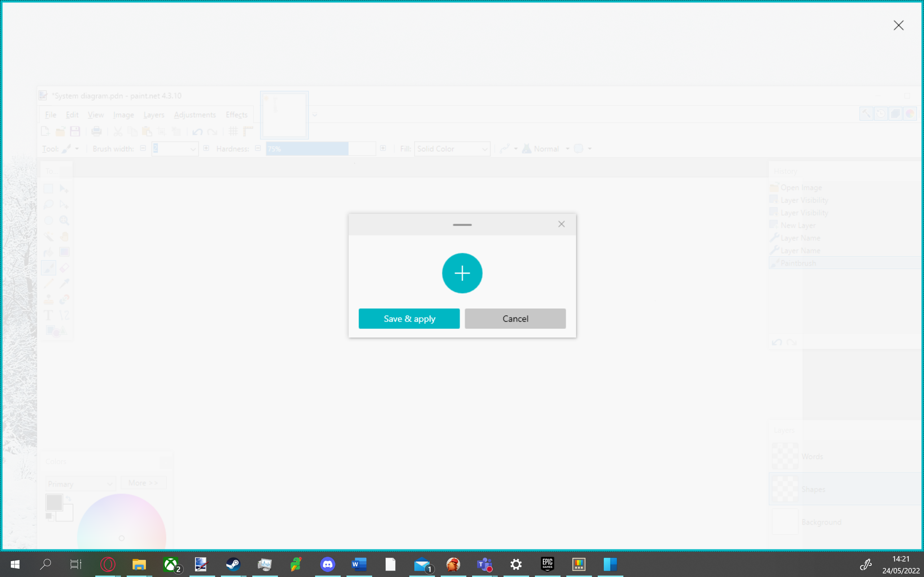
Task: Open Task View from the taskbar
Action: point(75,564)
